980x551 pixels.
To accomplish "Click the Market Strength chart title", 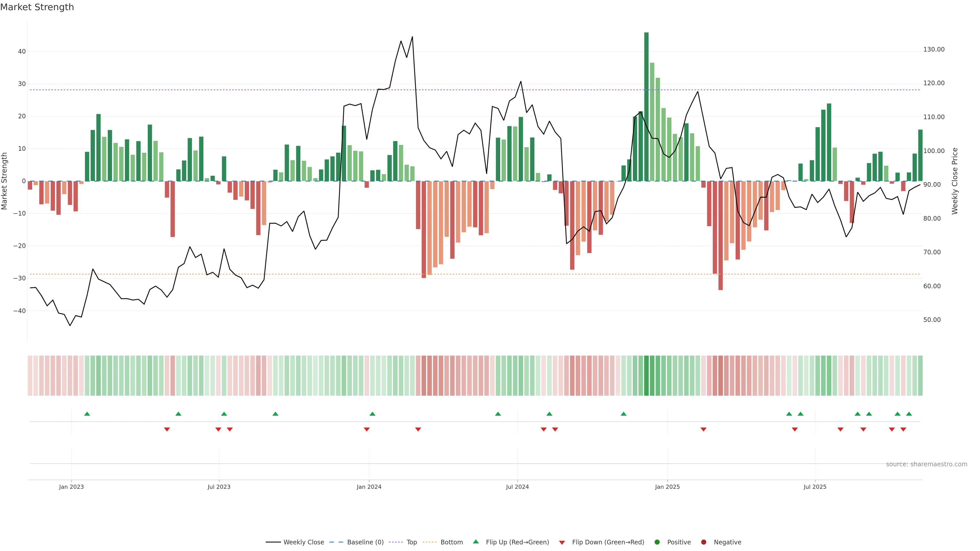I will click(37, 7).
